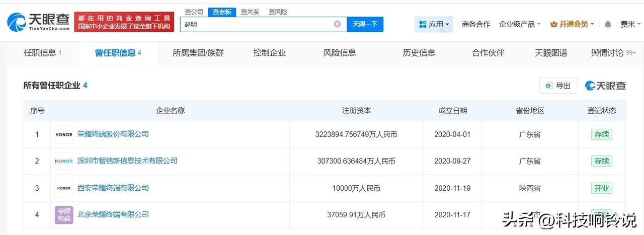Open the 应用 dropdown menu
The height and width of the screenshot is (235, 644).
[x=434, y=24]
